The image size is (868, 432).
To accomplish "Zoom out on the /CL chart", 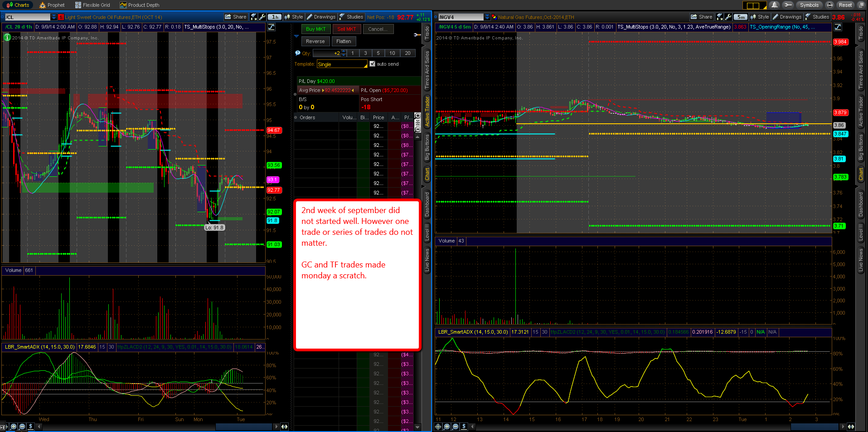I will tap(22, 427).
